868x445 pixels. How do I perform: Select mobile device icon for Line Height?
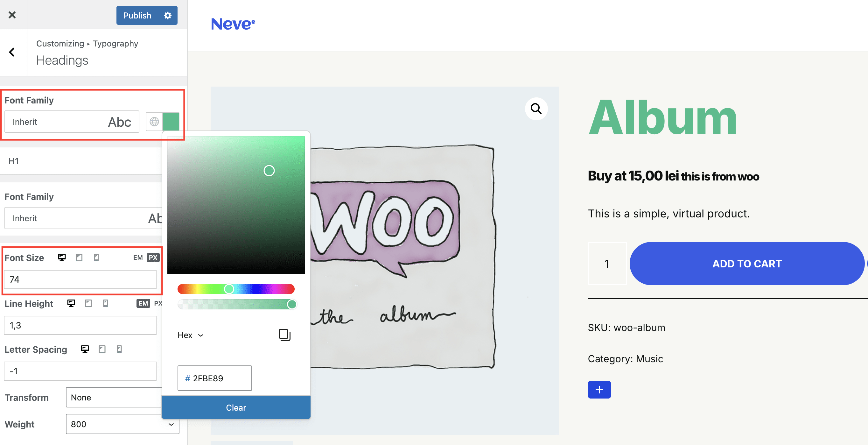coord(105,303)
